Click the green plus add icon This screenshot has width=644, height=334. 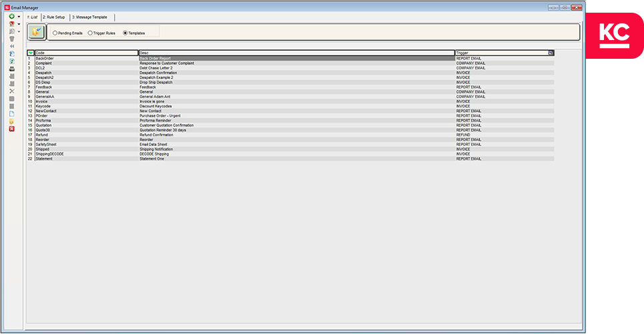tap(12, 17)
